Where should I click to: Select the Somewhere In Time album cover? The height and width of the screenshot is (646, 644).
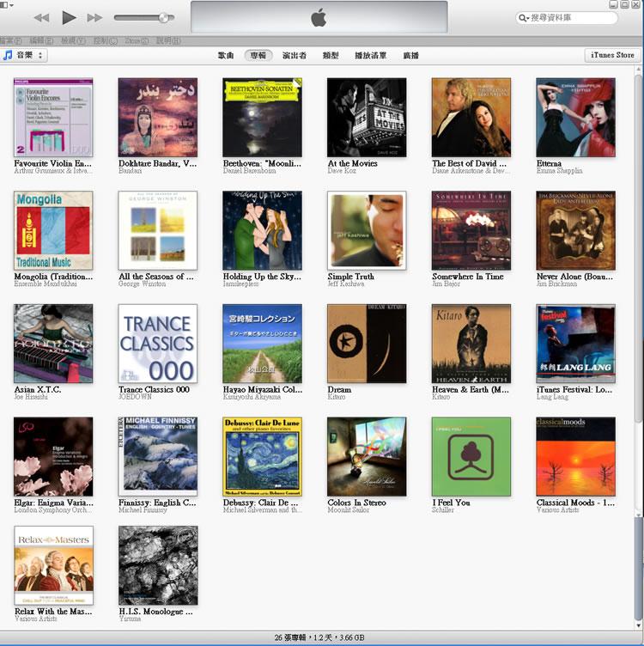[x=471, y=230]
